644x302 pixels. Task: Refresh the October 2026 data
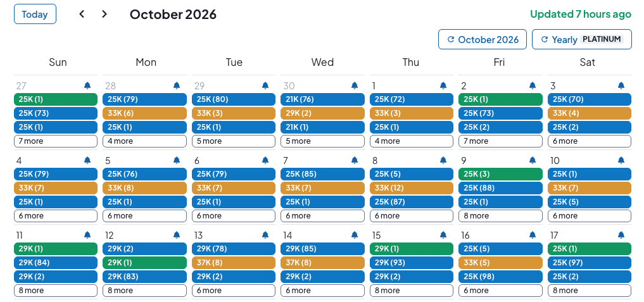[x=483, y=39]
